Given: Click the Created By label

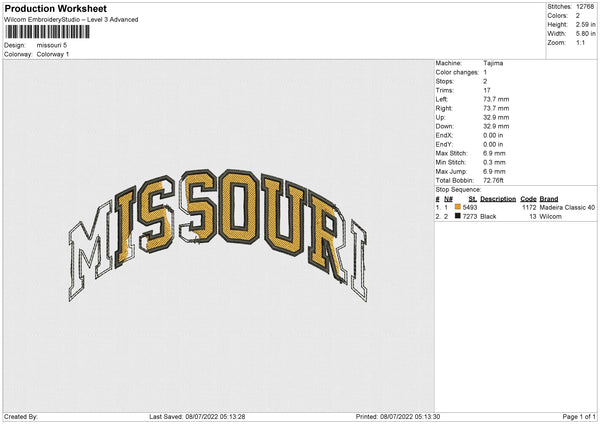Looking at the screenshot, I should click(21, 417).
